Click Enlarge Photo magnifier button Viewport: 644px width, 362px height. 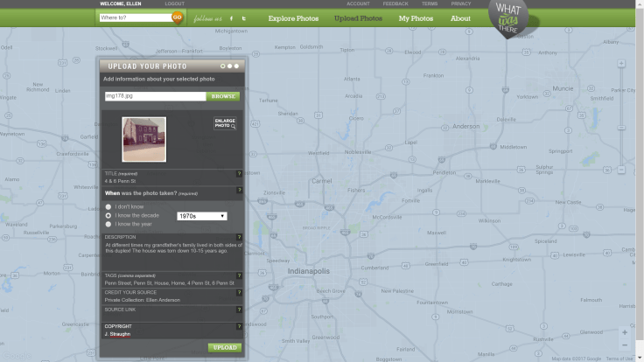tap(225, 123)
